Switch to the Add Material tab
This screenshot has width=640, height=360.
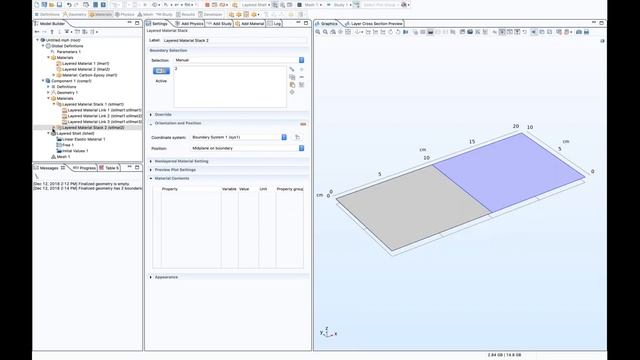[250, 24]
